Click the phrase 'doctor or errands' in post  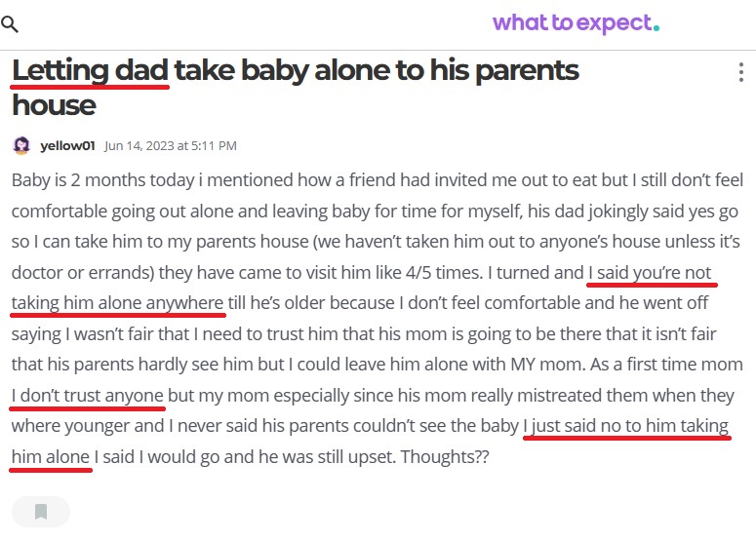(x=73, y=273)
